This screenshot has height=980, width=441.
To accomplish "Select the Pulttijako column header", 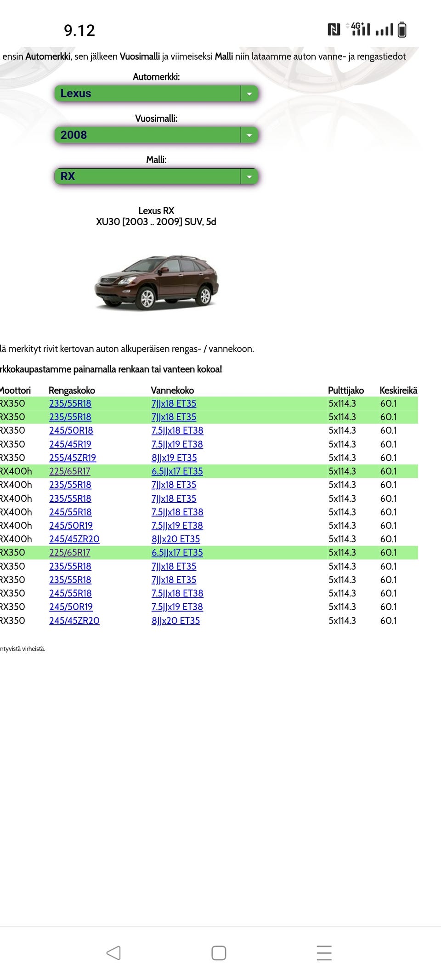I will click(x=346, y=391).
